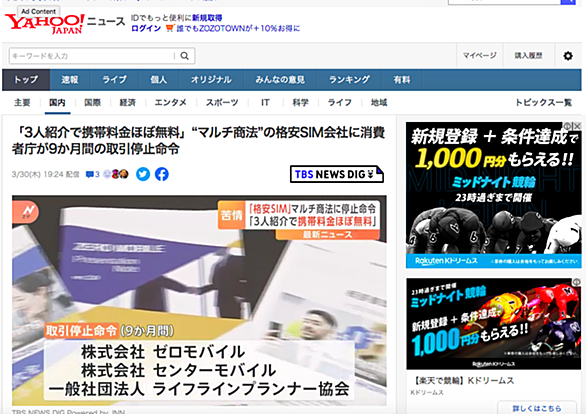Click the Ad Content label

(x=38, y=12)
